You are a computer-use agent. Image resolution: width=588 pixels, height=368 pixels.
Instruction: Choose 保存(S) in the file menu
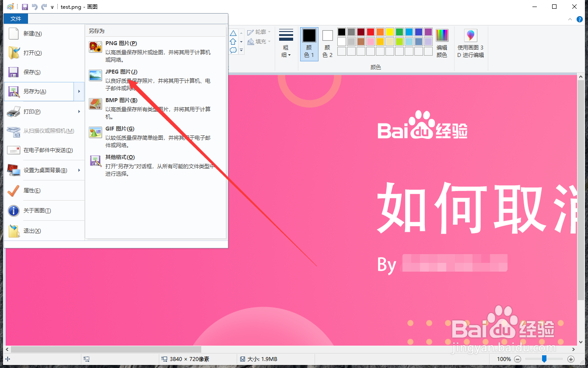tap(44, 72)
